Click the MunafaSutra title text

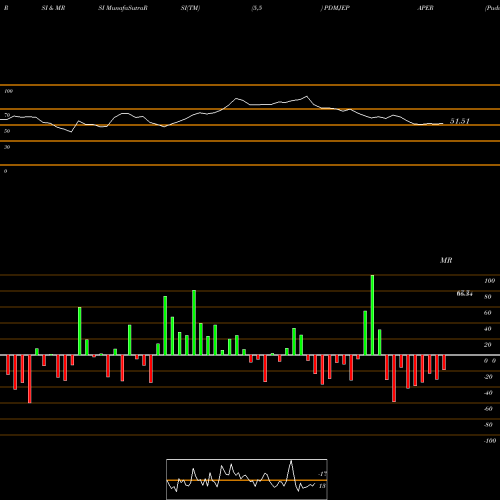coord(123,8)
